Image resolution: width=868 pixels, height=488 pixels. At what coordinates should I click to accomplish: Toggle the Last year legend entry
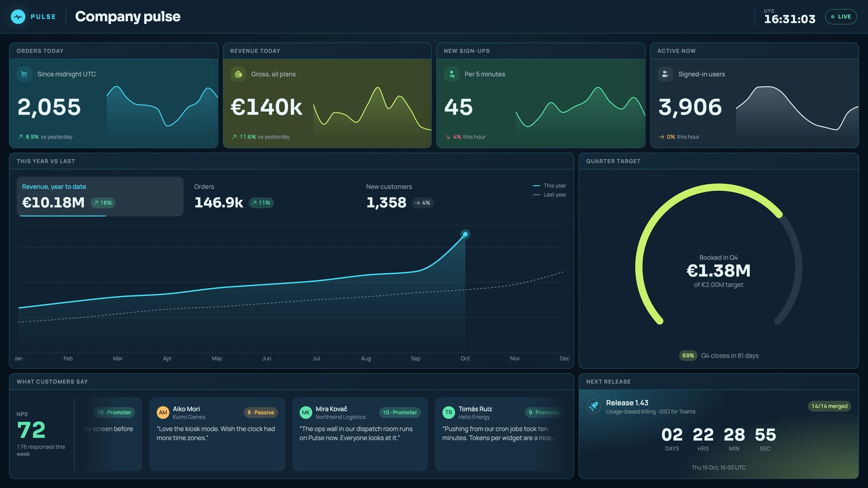[550, 195]
